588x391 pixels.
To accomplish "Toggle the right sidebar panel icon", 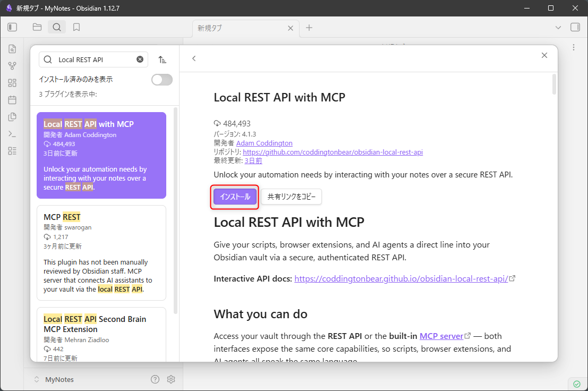I will [575, 27].
